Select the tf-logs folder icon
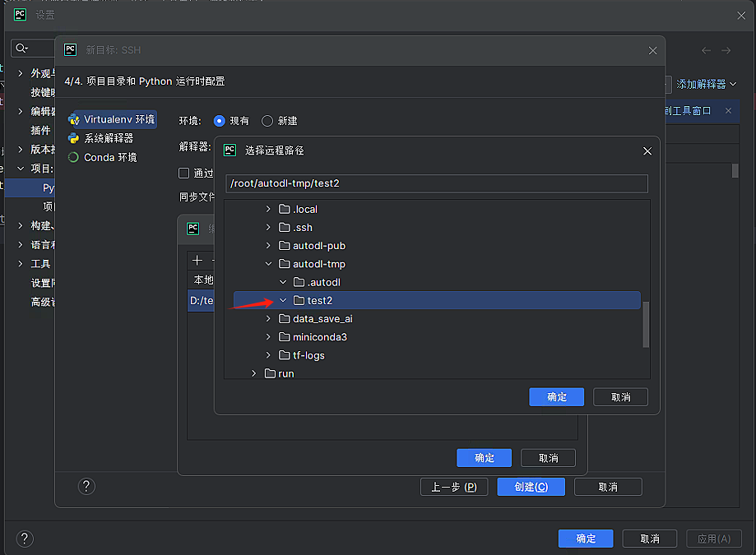Screen dimensions: 756x555 (x=285, y=355)
